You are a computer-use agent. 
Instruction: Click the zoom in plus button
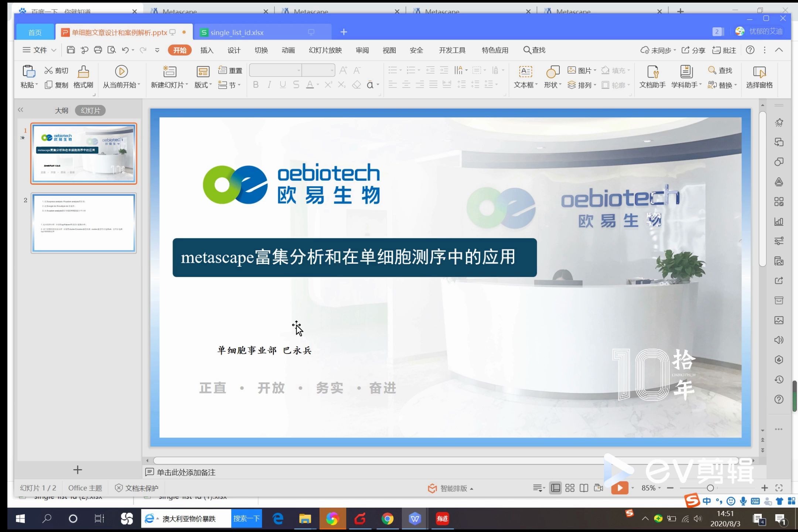click(x=765, y=488)
